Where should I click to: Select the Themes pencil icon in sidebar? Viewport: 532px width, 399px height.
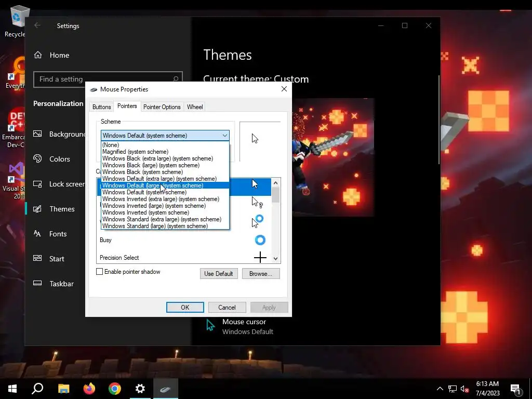pyautogui.click(x=37, y=209)
